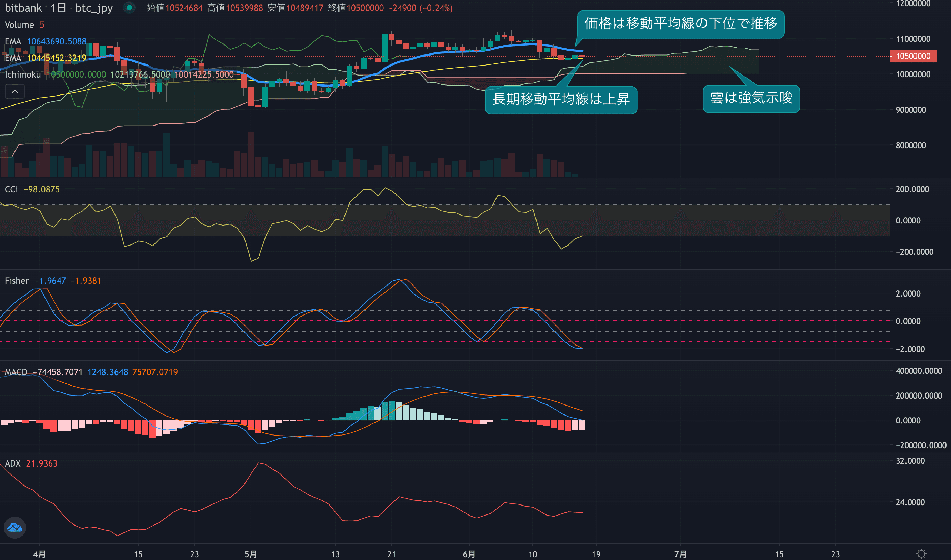
Task: Open chart settings gear icon
Action: (x=921, y=553)
